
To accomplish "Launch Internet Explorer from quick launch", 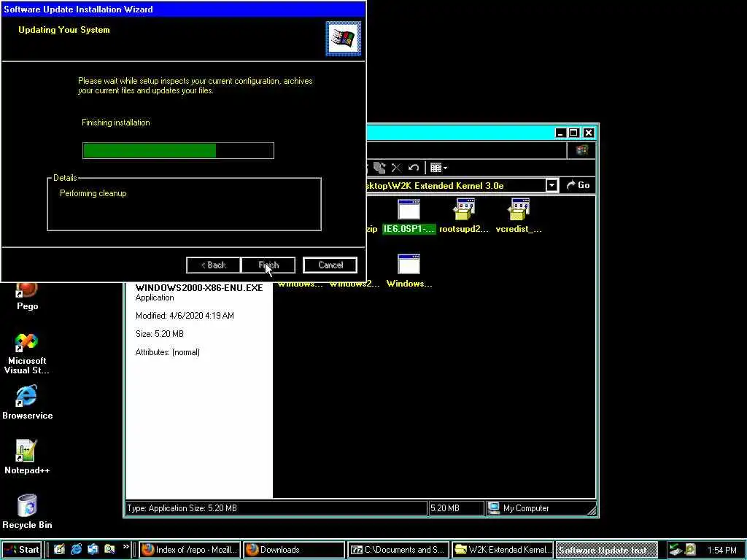I will pyautogui.click(x=76, y=550).
